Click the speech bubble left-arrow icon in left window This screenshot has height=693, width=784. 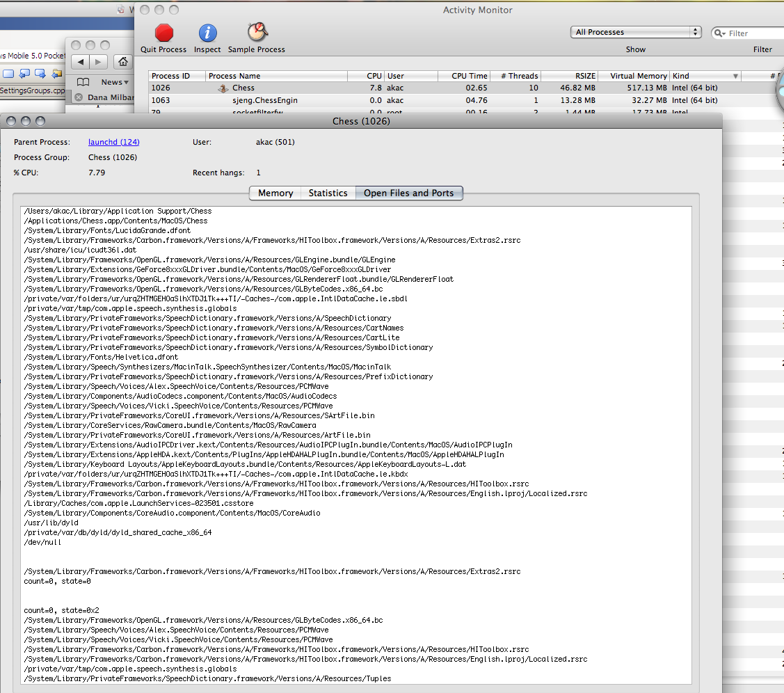coord(24,74)
